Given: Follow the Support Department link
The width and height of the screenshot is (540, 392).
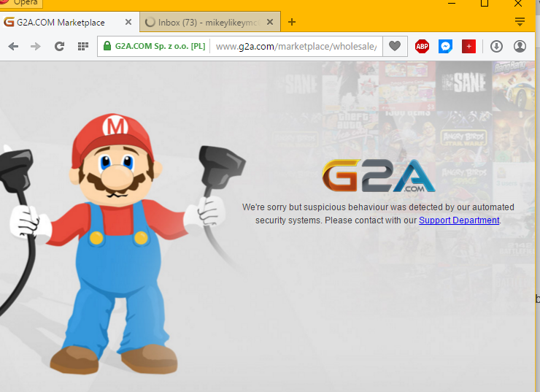Looking at the screenshot, I should click(x=459, y=220).
